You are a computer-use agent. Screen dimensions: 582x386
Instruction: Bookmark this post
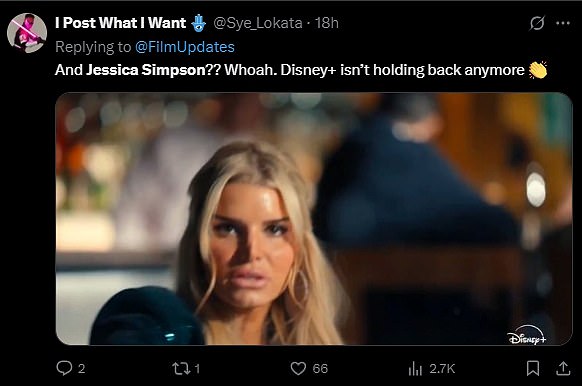[533, 368]
